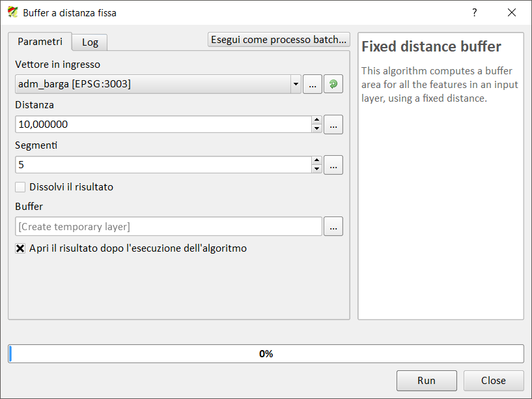Screen dimensions: 532x399
Task: Select the Parametri tab
Action: 40,42
